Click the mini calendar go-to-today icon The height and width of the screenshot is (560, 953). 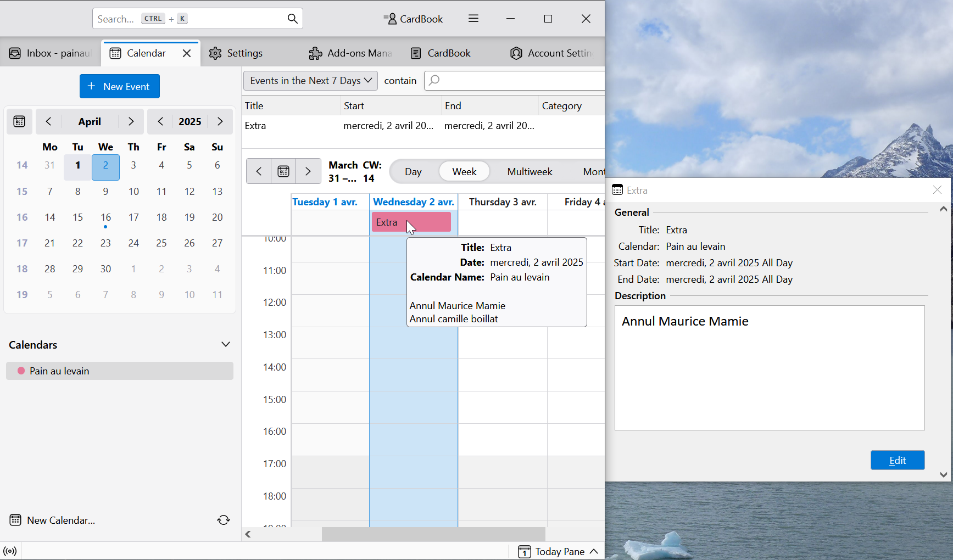(x=19, y=121)
